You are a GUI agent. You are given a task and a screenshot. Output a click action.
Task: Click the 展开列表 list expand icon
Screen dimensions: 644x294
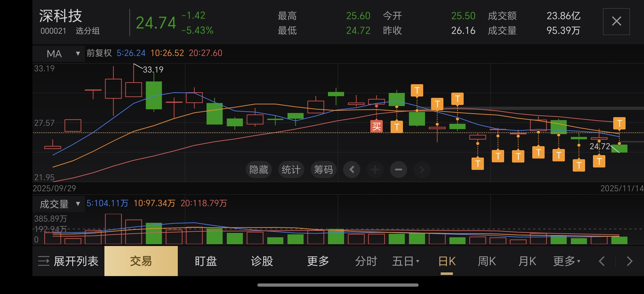[x=44, y=261]
